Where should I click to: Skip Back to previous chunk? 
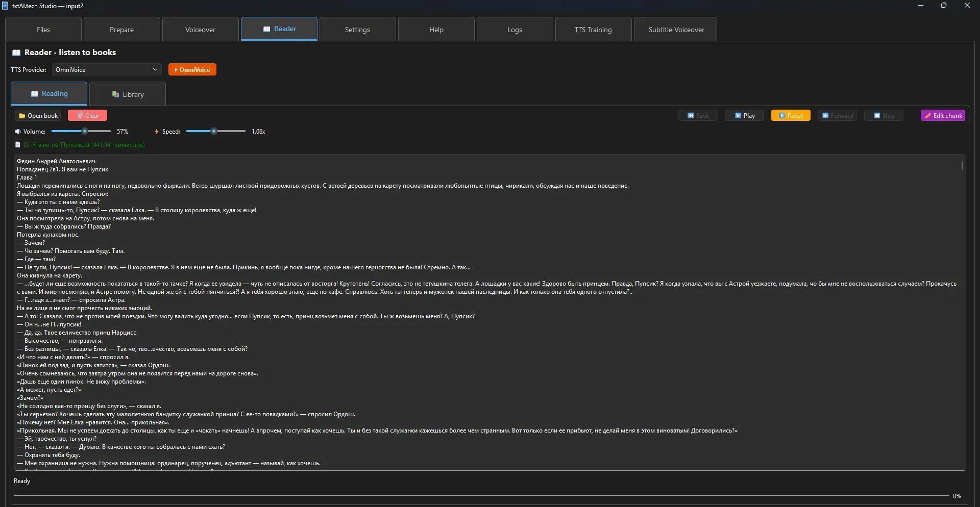tap(698, 116)
